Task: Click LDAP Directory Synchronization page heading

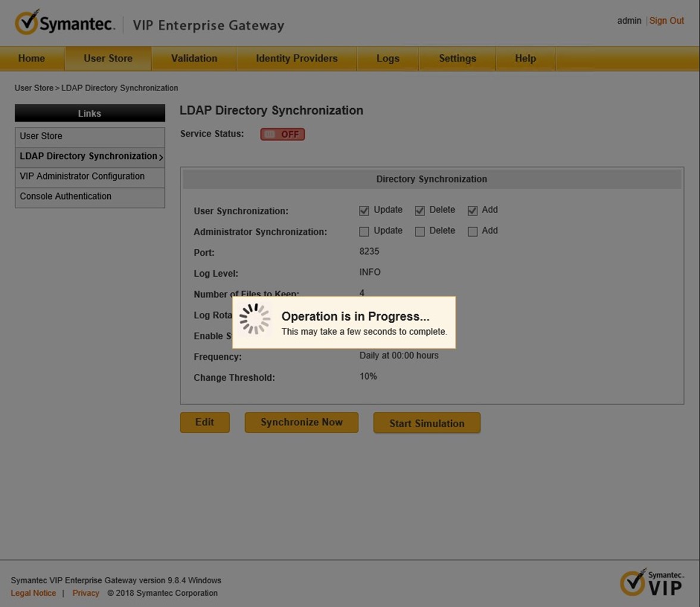Action: [271, 110]
